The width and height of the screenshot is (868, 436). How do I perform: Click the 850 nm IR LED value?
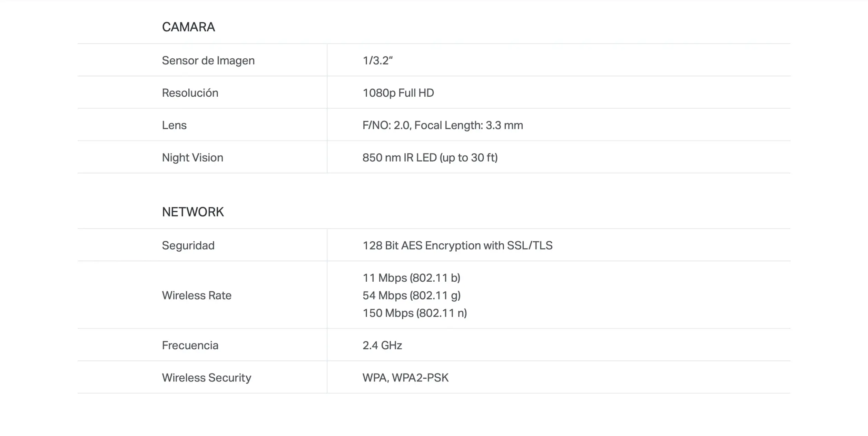tap(430, 157)
